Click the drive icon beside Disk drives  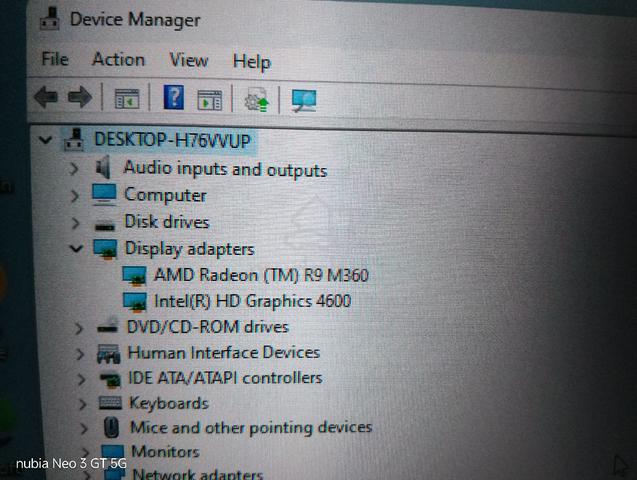[105, 225]
